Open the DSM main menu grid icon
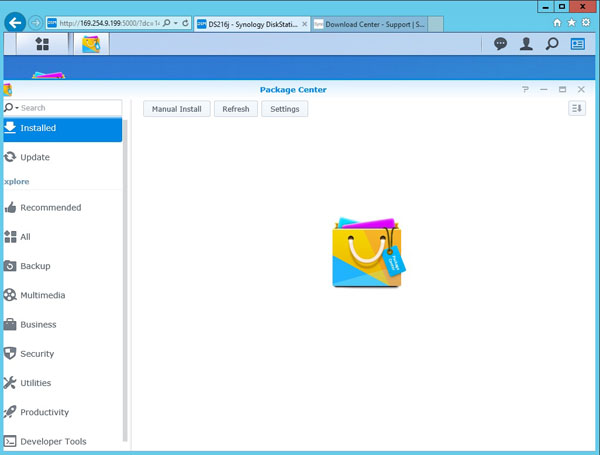This screenshot has width=600, height=455. [x=42, y=44]
